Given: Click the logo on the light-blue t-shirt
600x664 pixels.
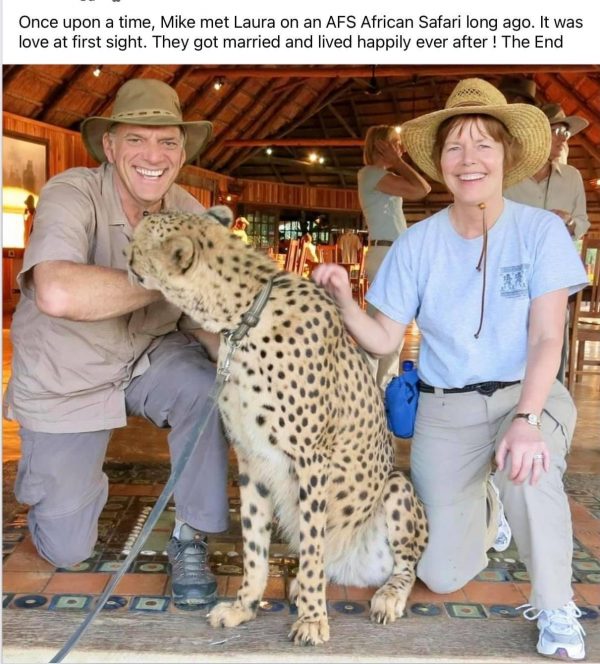Looking at the screenshot, I should 513,280.
